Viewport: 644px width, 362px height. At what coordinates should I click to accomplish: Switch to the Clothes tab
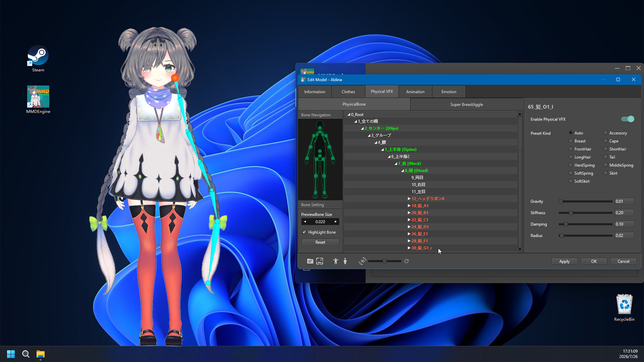tap(348, 92)
